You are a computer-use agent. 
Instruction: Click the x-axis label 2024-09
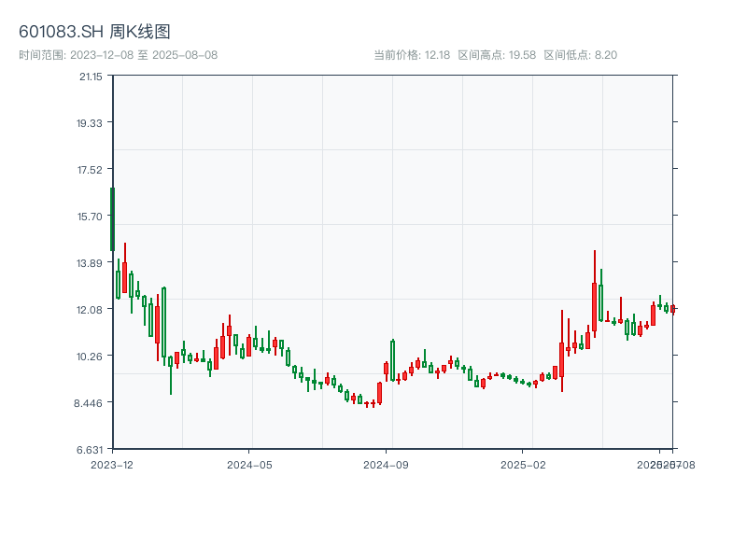[x=386, y=465]
